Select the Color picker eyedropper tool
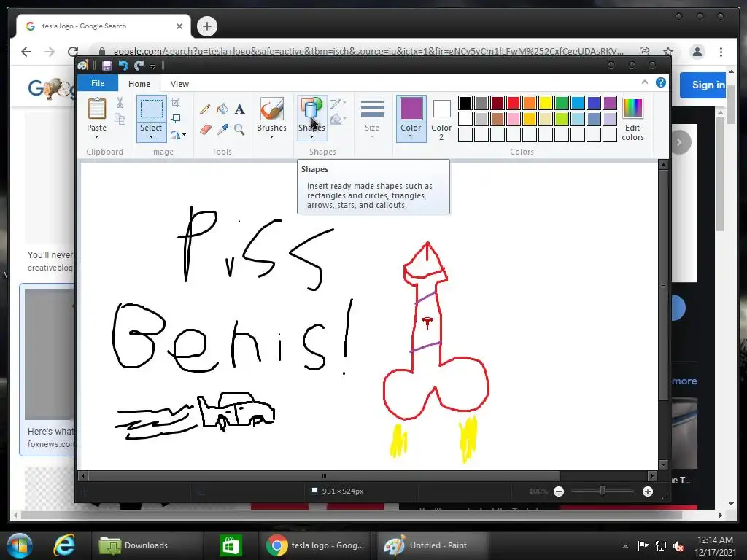This screenshot has width=747, height=560. click(222, 129)
